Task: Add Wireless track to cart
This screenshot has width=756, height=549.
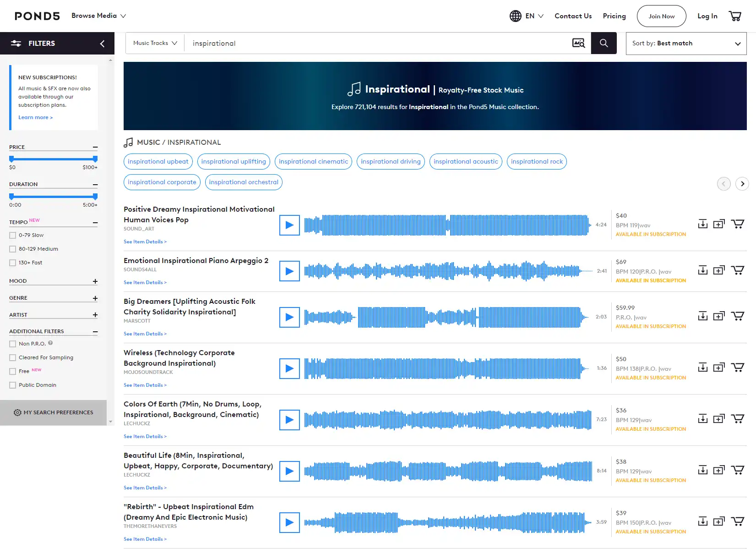Action: (737, 368)
